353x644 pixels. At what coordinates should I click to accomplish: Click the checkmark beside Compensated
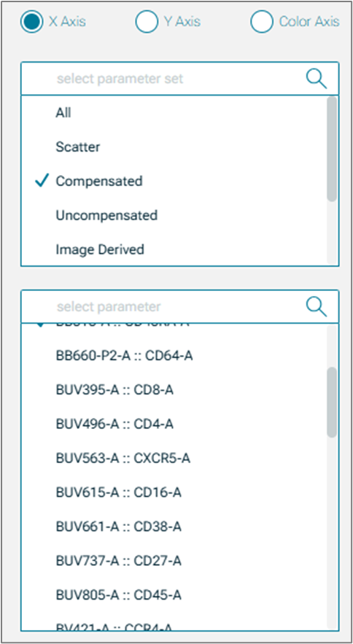(x=43, y=181)
